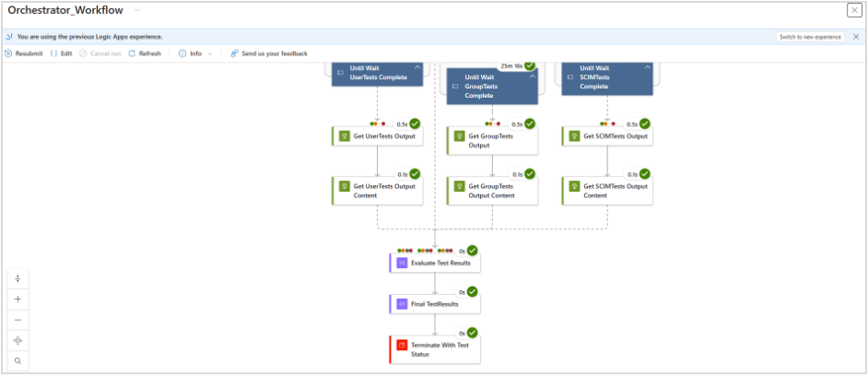
Task: Open Get GroupTests Output action card
Action: click(x=492, y=141)
